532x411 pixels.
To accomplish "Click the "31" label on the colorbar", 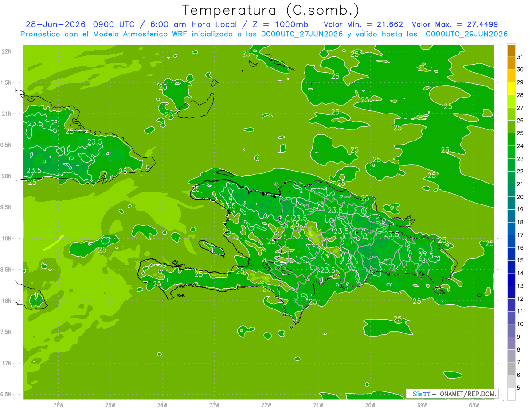I will tap(520, 56).
